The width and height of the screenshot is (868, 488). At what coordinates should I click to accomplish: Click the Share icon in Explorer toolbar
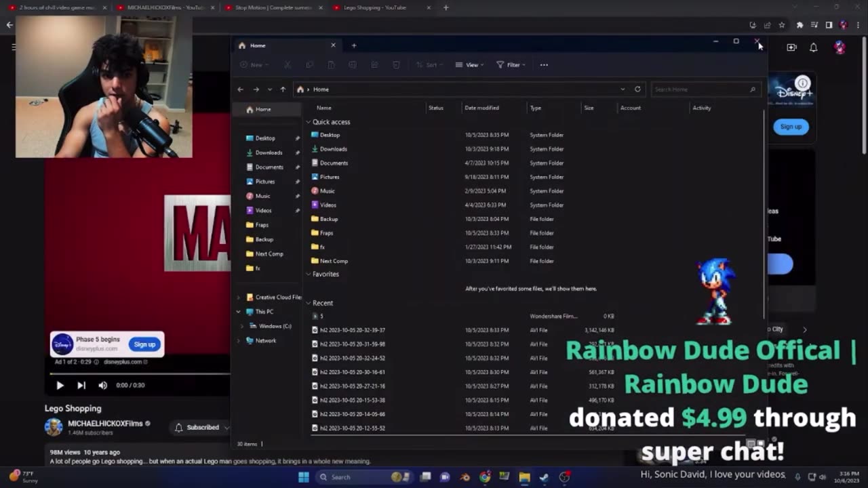tap(374, 65)
